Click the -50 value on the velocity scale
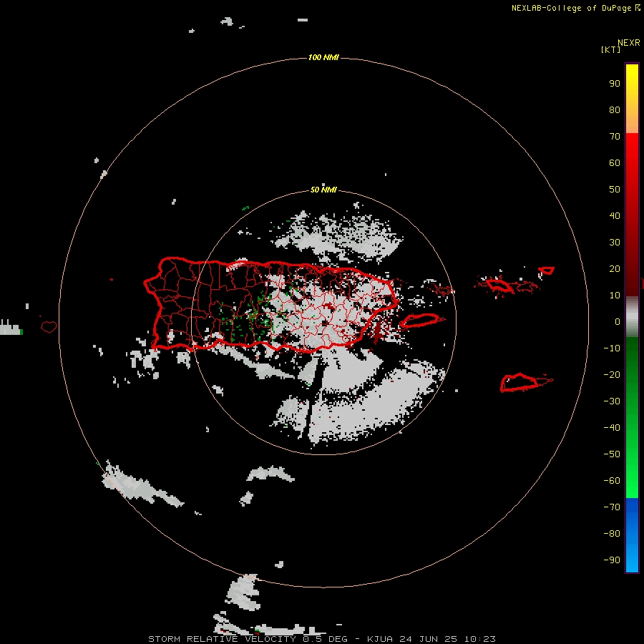Viewport: 644px width, 644px height. click(x=612, y=454)
